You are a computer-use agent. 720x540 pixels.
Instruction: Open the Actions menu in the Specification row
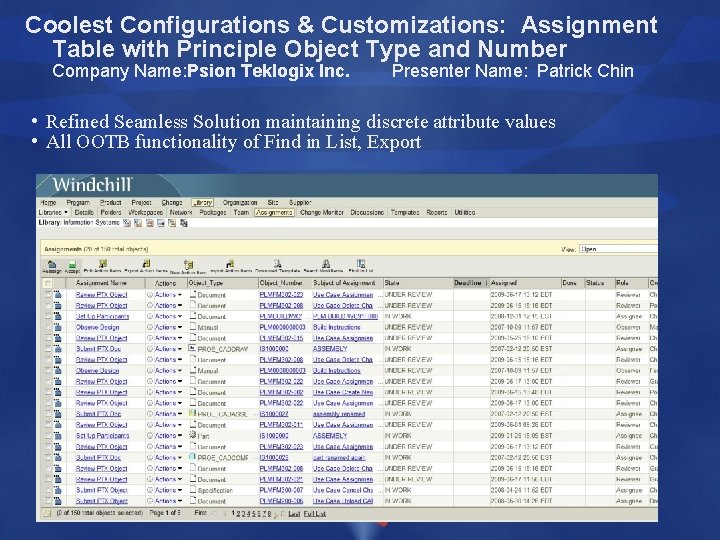168,490
